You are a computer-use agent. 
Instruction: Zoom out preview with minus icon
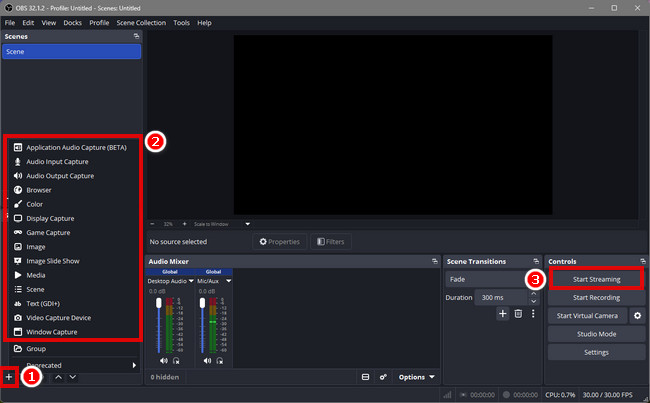coord(152,224)
